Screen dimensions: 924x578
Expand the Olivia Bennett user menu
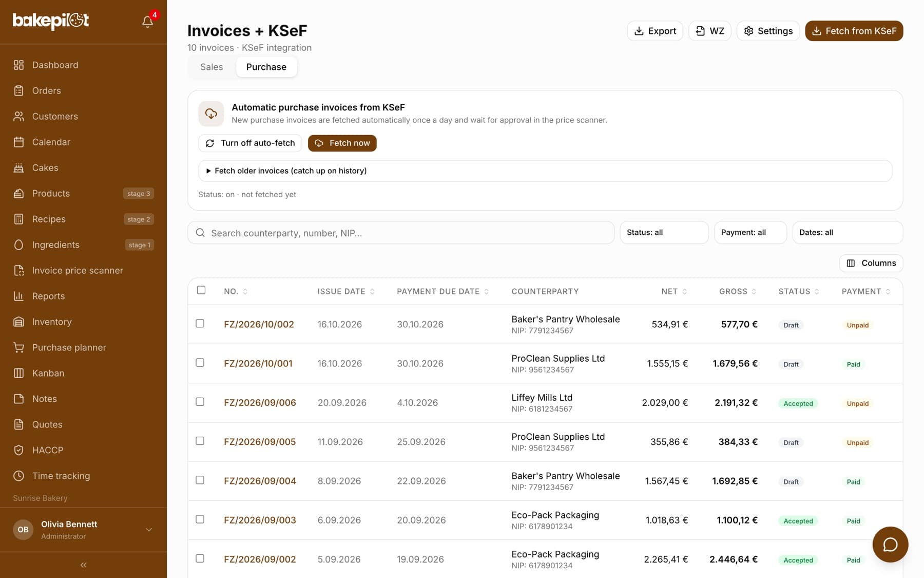click(83, 530)
